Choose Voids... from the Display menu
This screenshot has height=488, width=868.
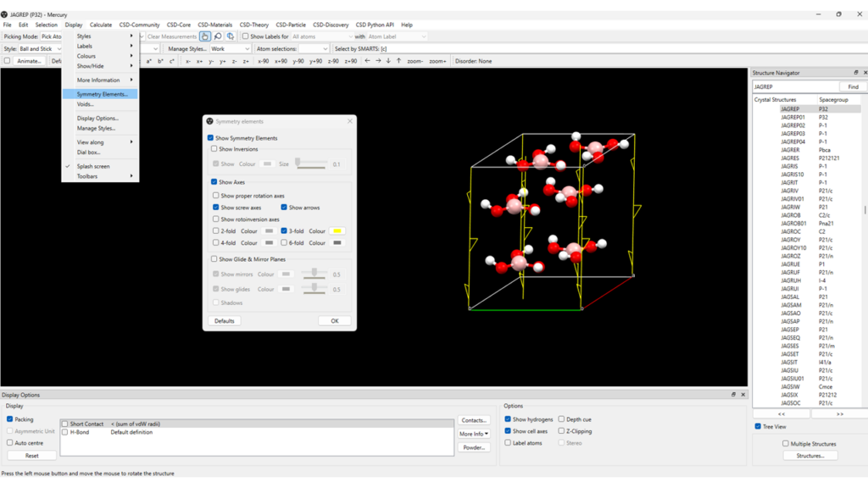point(86,104)
